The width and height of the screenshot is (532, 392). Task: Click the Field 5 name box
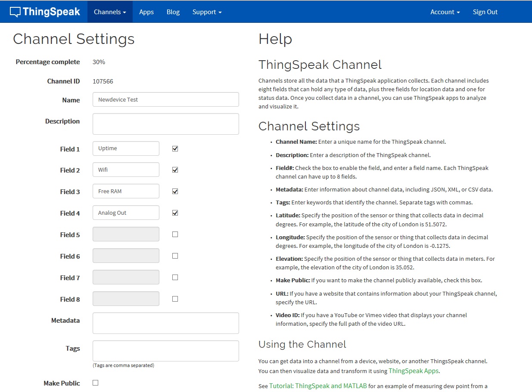pos(126,234)
